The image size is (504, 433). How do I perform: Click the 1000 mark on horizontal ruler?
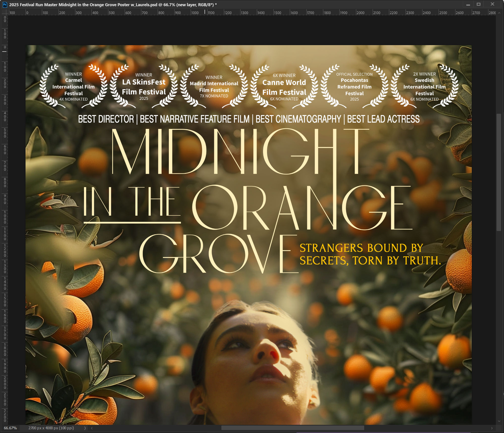[x=194, y=13]
